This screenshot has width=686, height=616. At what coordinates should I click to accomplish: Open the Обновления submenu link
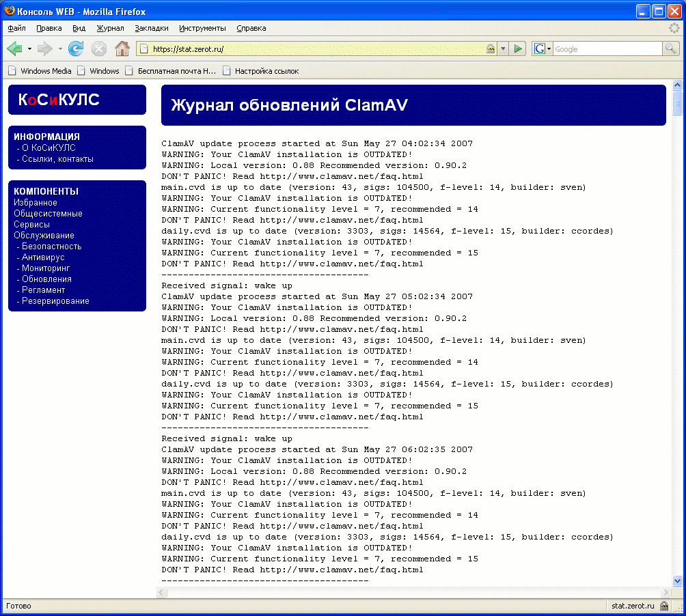(46, 279)
